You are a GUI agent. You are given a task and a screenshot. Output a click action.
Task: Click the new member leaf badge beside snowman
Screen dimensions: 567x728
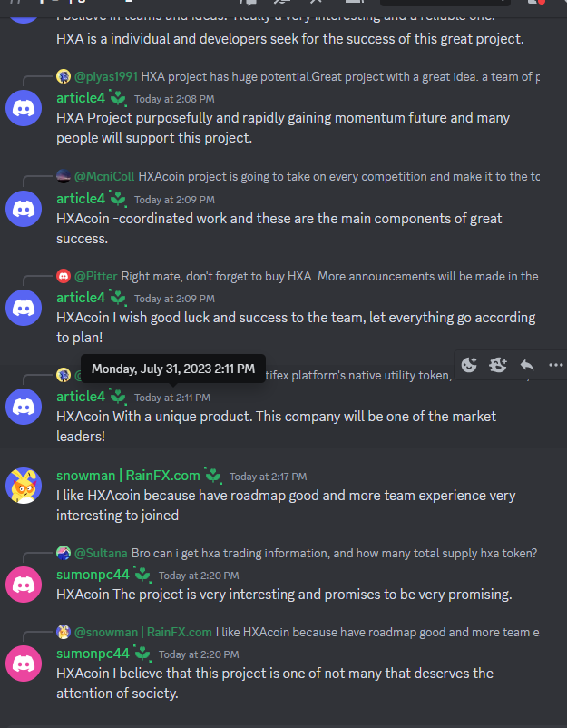pyautogui.click(x=213, y=476)
